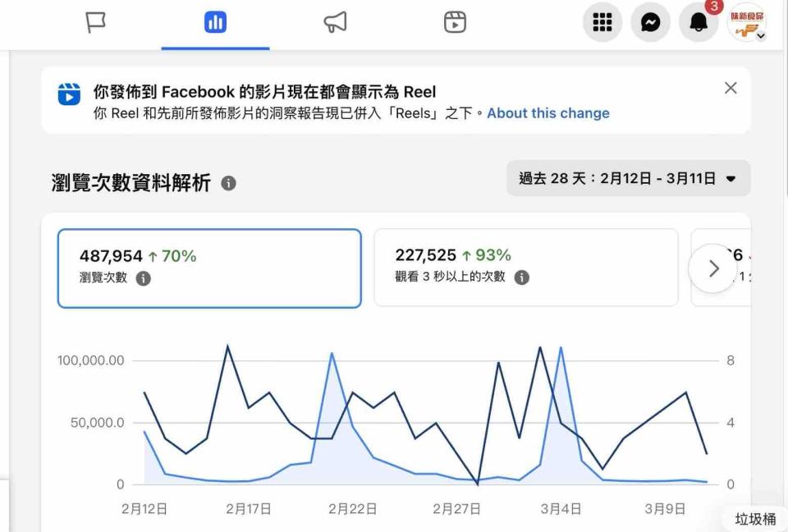Open the 垃圾桶 button

(x=754, y=519)
